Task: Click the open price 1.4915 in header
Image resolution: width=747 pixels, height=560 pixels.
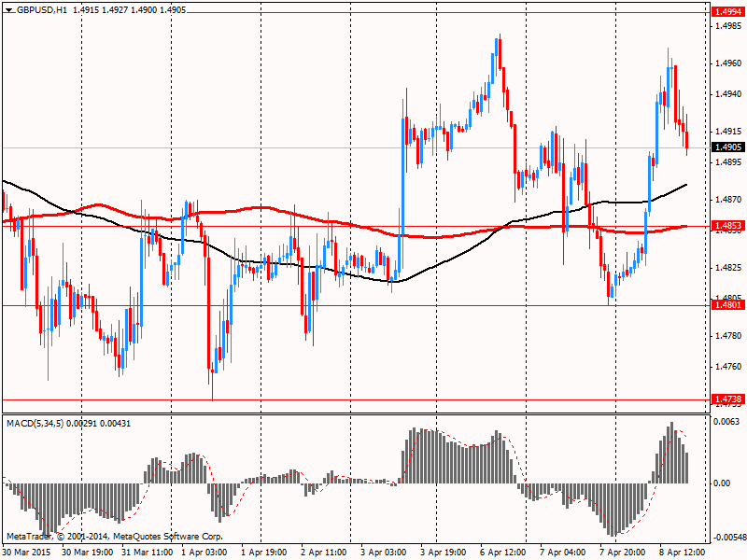Action: 86,9
